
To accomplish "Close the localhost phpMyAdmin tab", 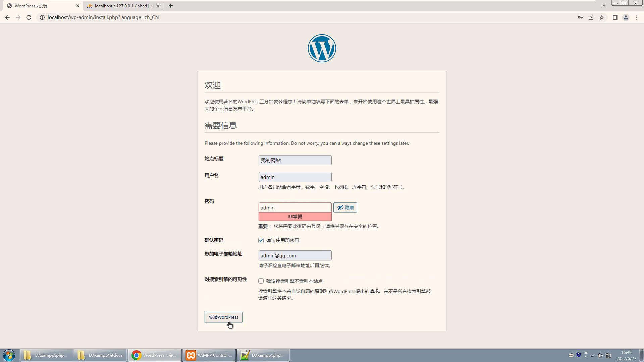I will click(x=158, y=6).
